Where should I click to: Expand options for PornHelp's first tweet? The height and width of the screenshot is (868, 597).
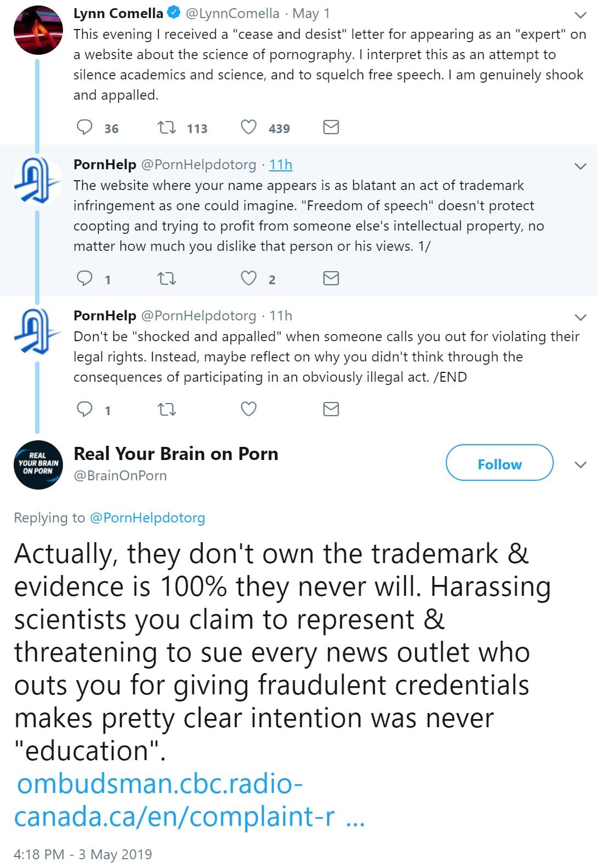point(580,166)
